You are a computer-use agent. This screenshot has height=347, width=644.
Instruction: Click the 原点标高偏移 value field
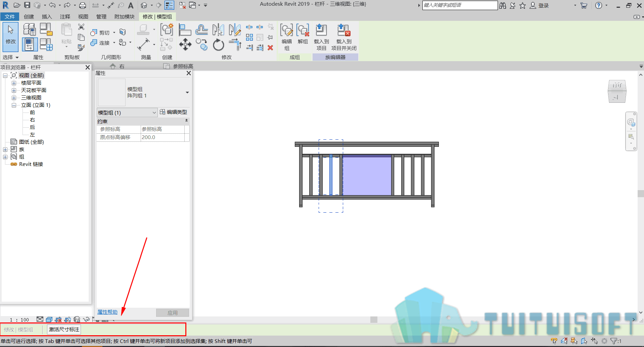click(163, 137)
